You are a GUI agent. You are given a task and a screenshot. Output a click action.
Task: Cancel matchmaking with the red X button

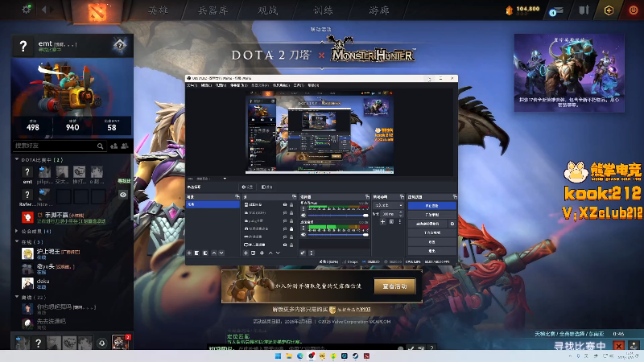coord(618,345)
